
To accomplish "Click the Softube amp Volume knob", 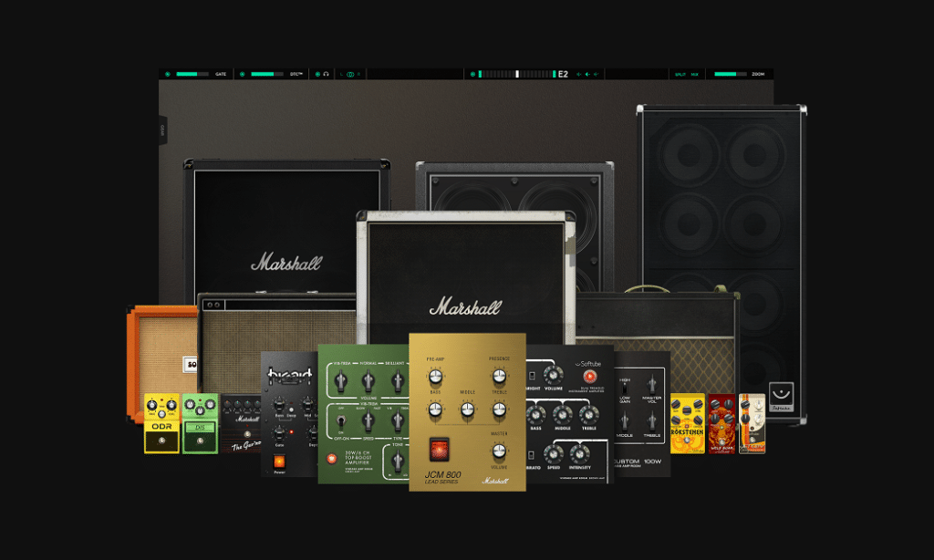I will coord(554,376).
